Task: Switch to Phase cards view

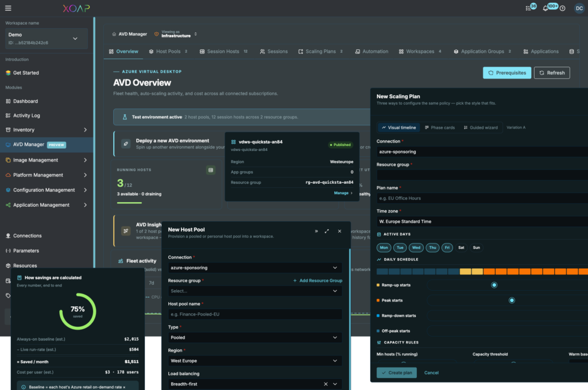Action: point(439,128)
